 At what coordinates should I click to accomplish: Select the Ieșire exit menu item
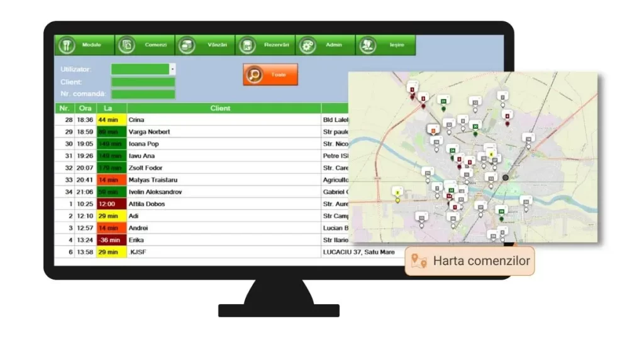(386, 45)
